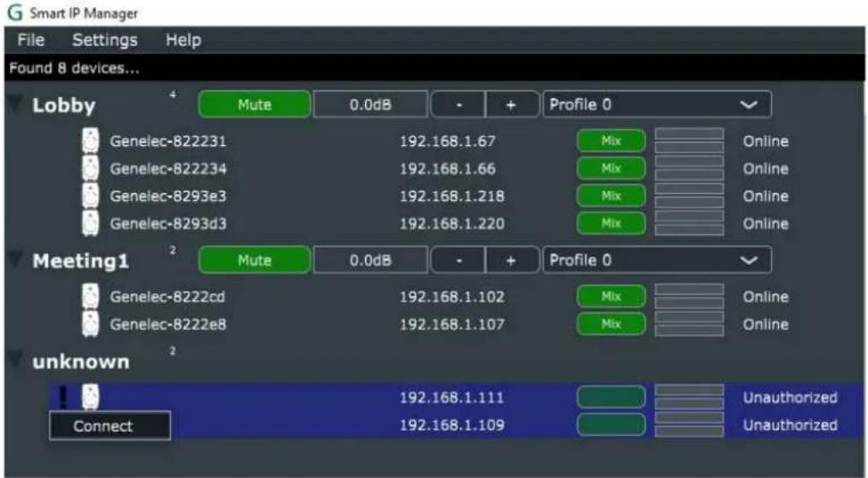
Task: Select device name Genelec-8293d3
Action: pos(168,224)
